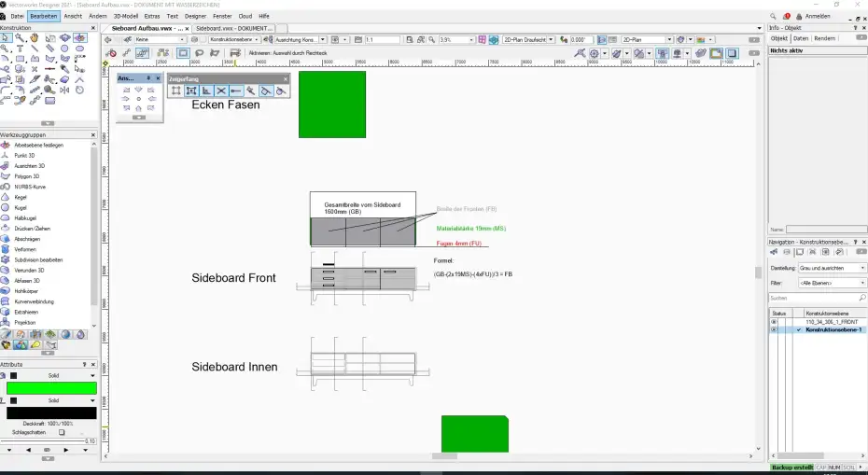Open the pen style Solid dropdown
The image size is (868, 475).
[56, 400]
